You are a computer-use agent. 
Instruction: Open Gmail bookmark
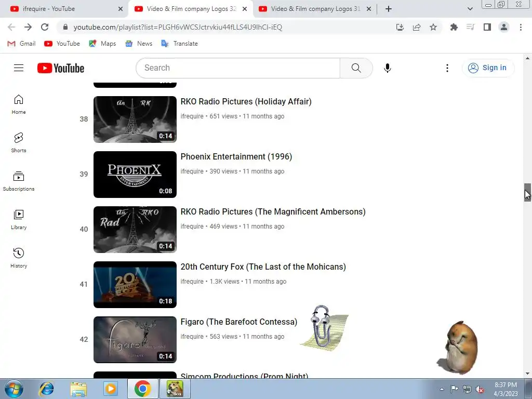[x=22, y=44]
